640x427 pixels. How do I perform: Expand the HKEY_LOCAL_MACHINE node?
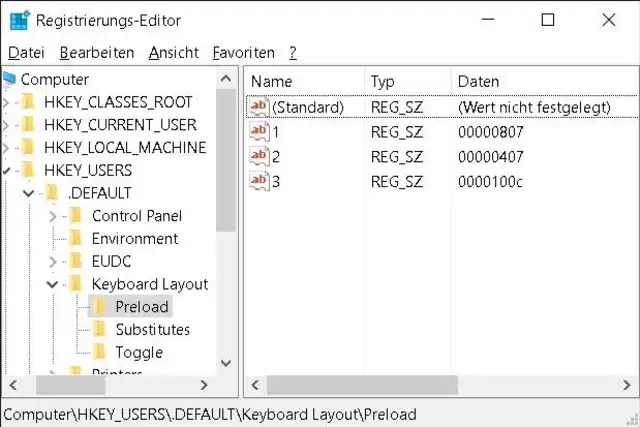(6, 148)
